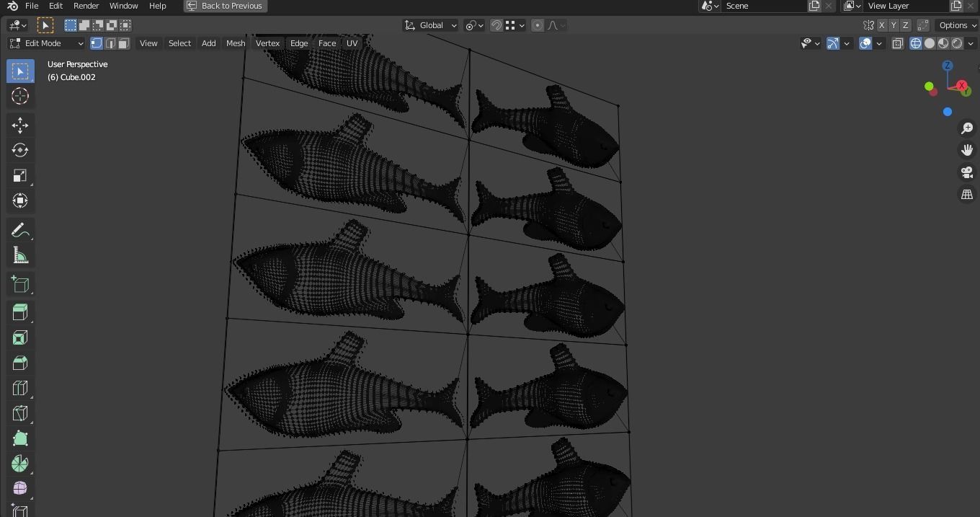Switch to wireframe shading
Screen dimensions: 980x517
(x=916, y=43)
